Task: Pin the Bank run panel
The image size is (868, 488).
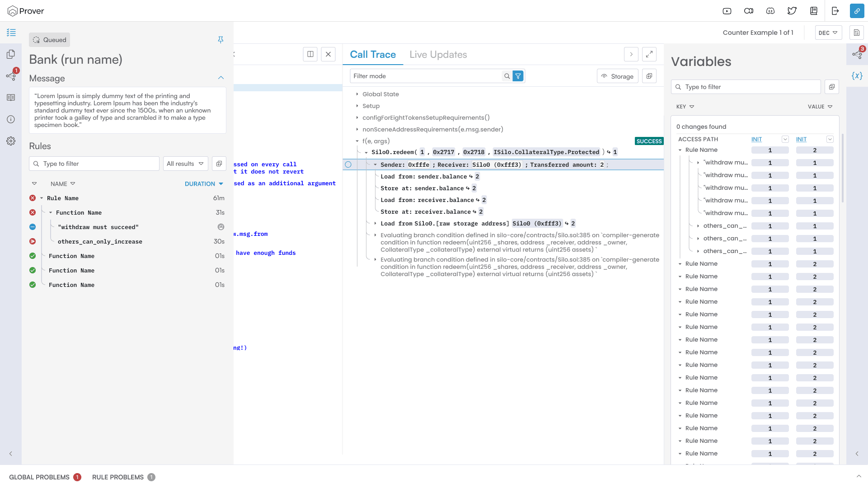Action: click(x=221, y=40)
